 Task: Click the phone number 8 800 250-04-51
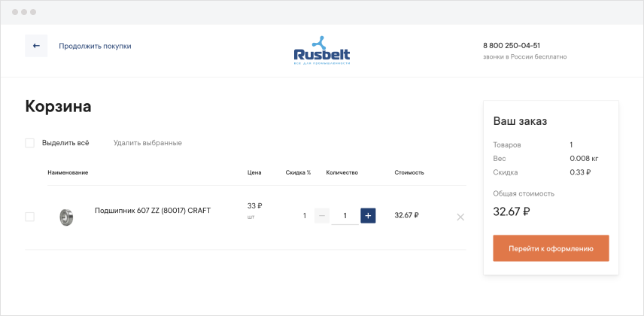(512, 45)
